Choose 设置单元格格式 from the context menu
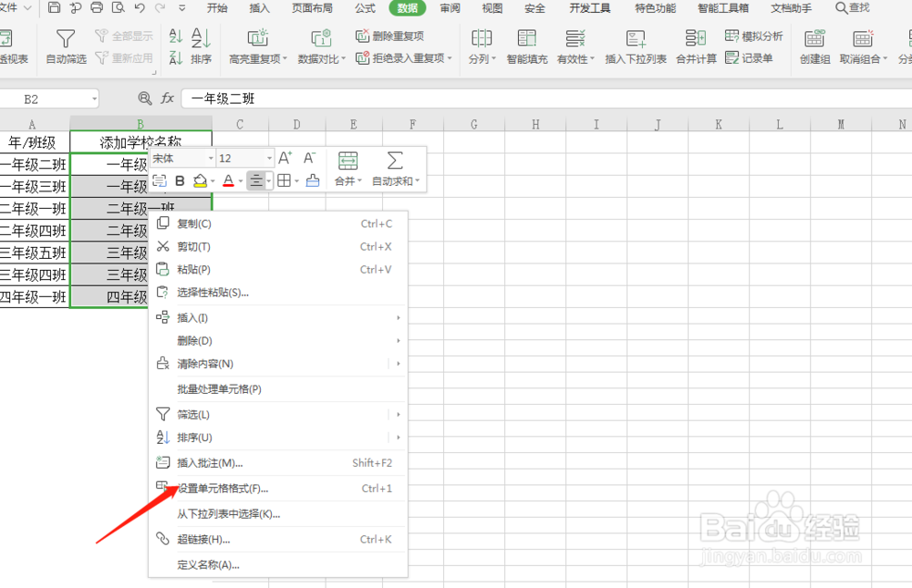The width and height of the screenshot is (912, 588). point(223,488)
